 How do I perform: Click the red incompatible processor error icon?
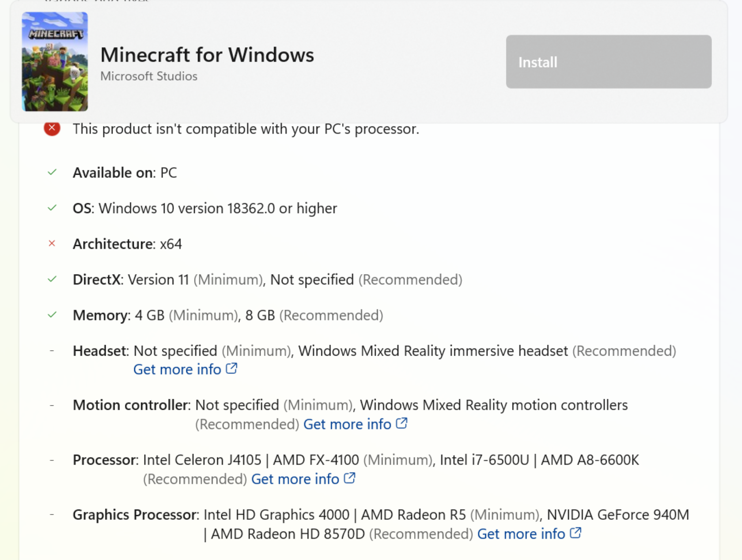pos(52,128)
